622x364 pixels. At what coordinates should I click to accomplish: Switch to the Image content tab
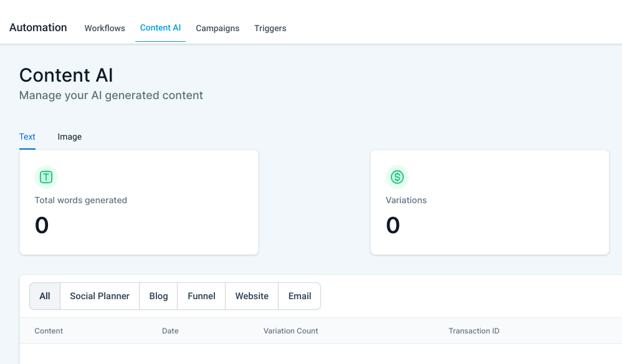click(69, 136)
